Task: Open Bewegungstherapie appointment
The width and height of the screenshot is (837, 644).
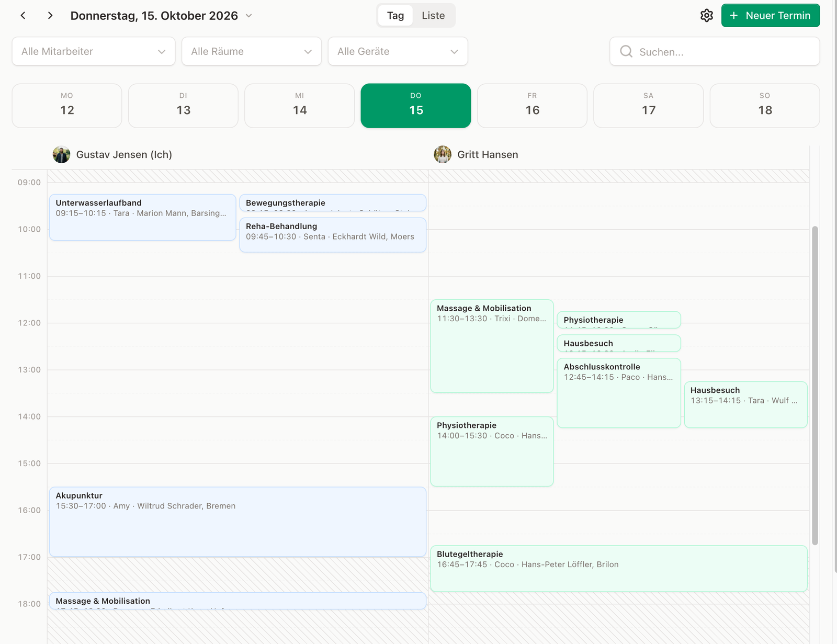Action: click(333, 203)
